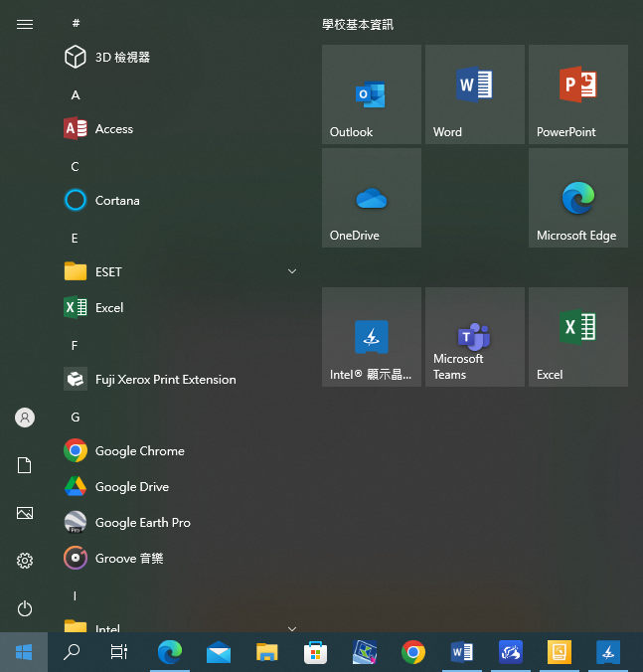
Task: Open Google Drive in the app list
Action: click(180, 486)
